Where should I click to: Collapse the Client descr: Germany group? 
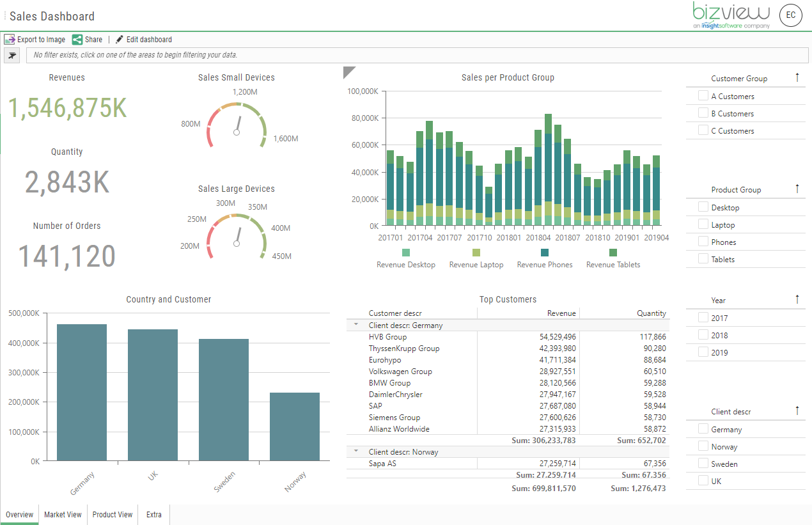357,325
